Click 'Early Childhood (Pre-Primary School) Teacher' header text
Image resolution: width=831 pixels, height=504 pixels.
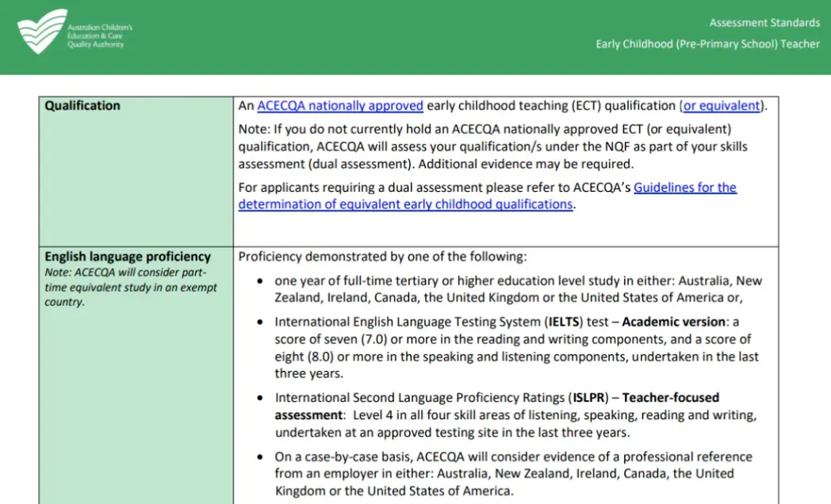[x=707, y=44]
